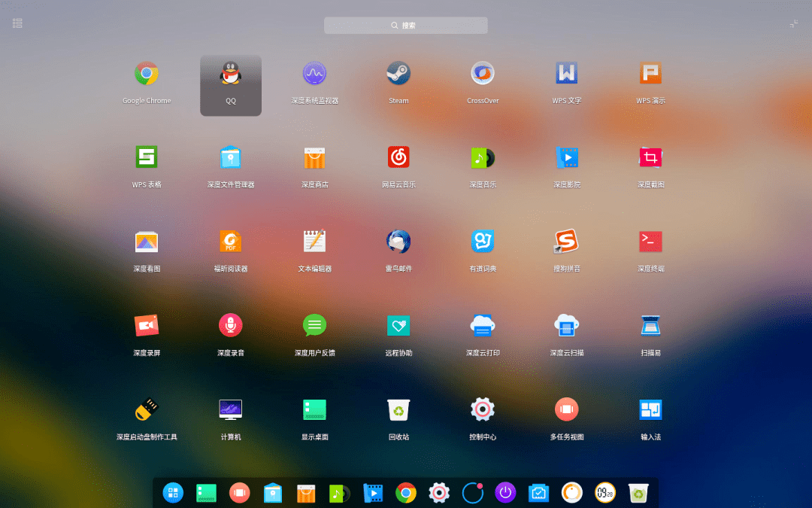Open the QQ application

[230, 73]
